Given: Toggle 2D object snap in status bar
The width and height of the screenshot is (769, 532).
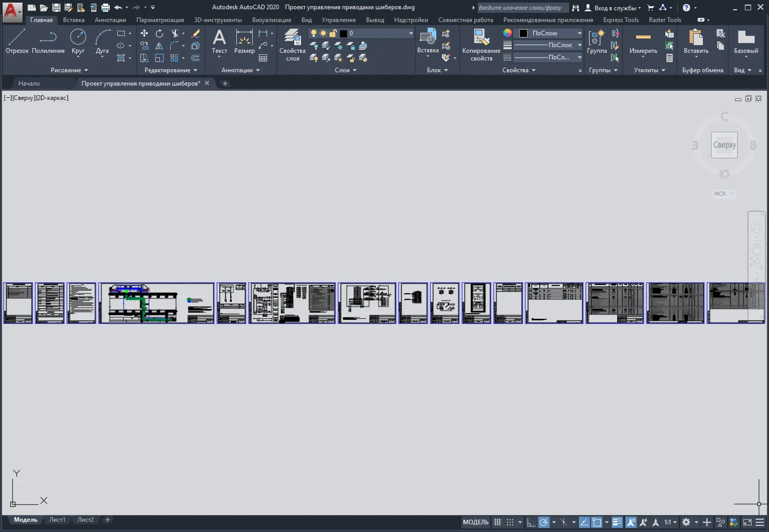Looking at the screenshot, I should pyautogui.click(x=597, y=522).
